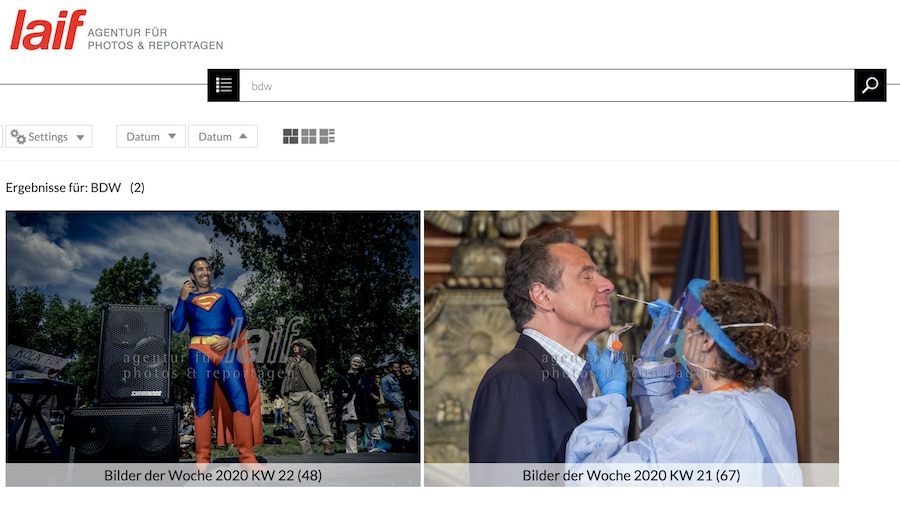The image size is (900, 528).
Task: Open Bilder der Woche 2020 KW 22 thumbnail
Action: (x=213, y=337)
